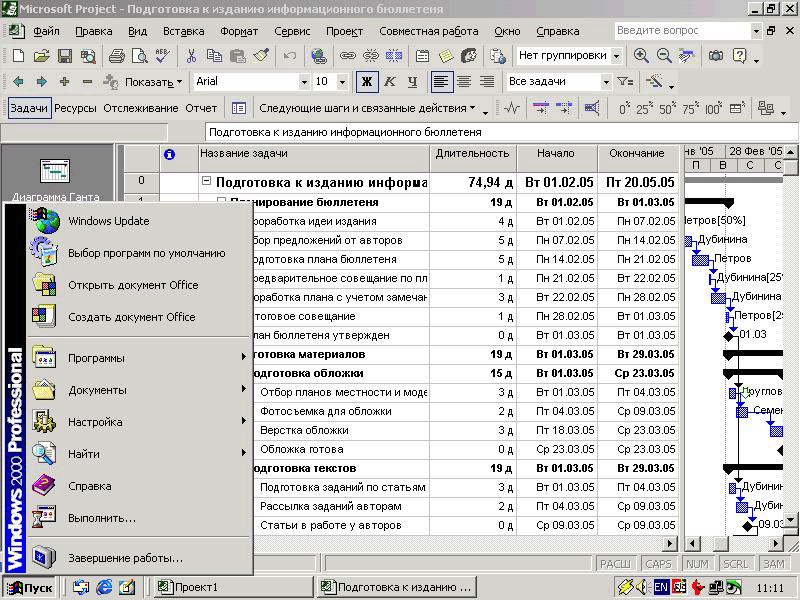This screenshot has height=600, width=800.
Task: Click the AutoFilter funnel icon
Action: (x=625, y=82)
